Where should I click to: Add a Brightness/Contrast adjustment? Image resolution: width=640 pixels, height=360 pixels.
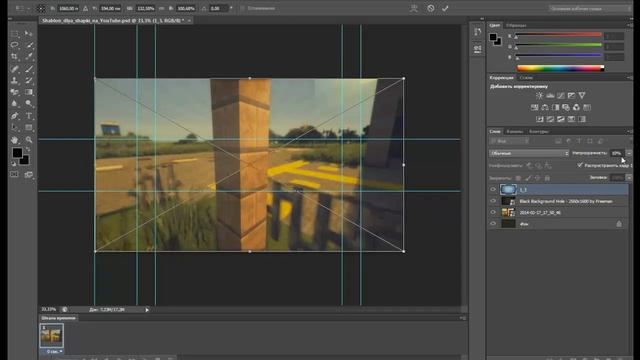tap(539, 96)
